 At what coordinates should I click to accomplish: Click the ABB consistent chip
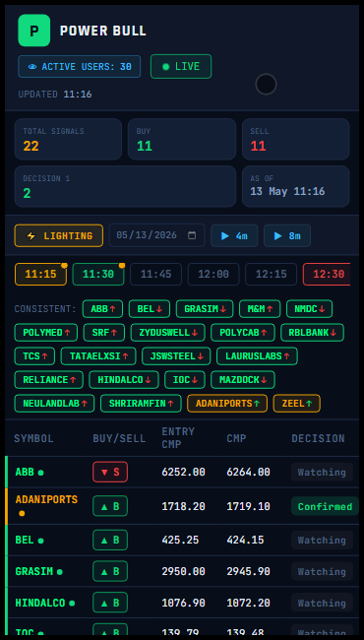[x=102, y=309]
